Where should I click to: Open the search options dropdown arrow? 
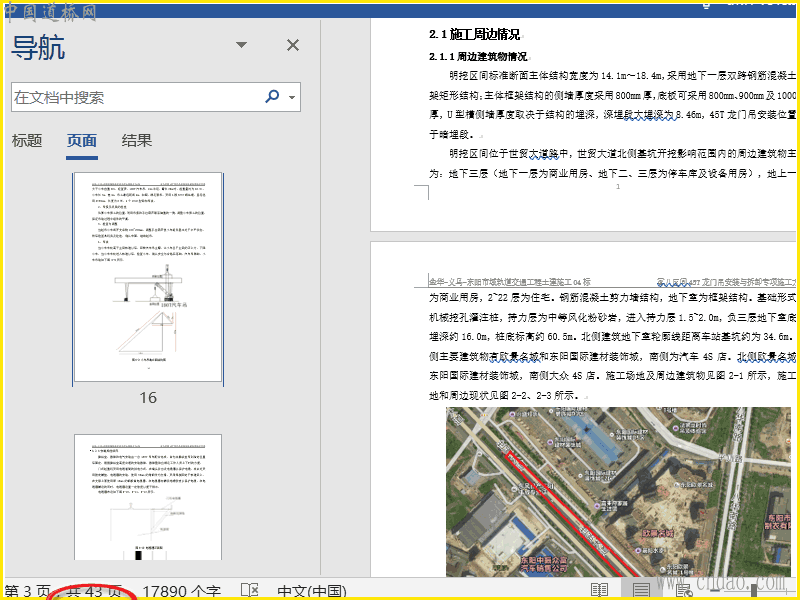point(292,98)
